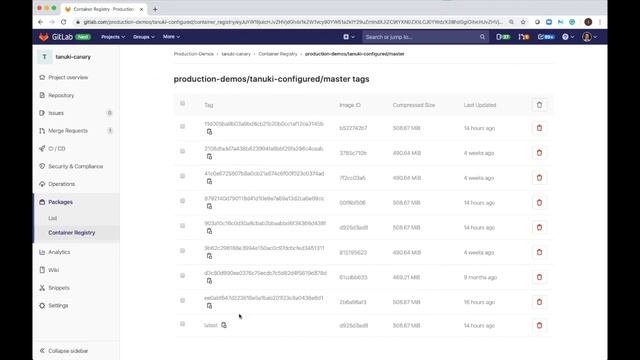
Task: Delete tag starting with 903a10
Action: click(539, 227)
